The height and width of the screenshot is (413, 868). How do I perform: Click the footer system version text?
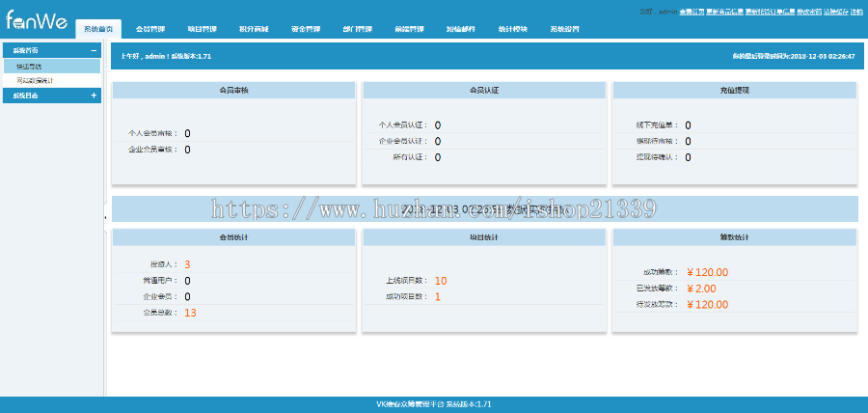pos(433,404)
